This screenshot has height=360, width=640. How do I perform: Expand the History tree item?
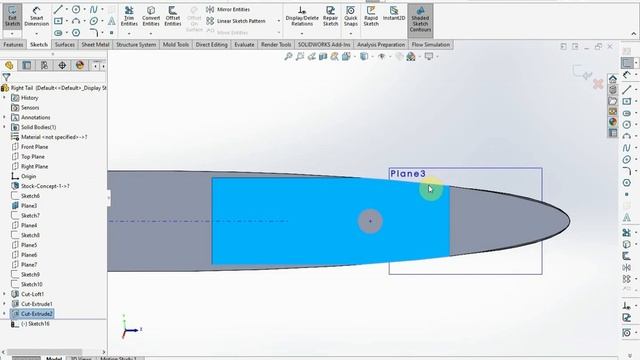[x=4, y=98]
